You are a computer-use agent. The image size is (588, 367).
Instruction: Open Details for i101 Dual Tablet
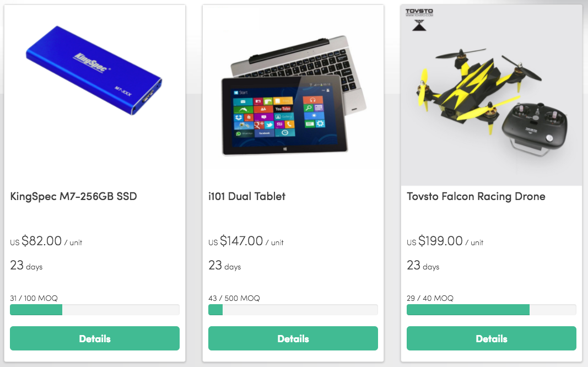tap(293, 338)
